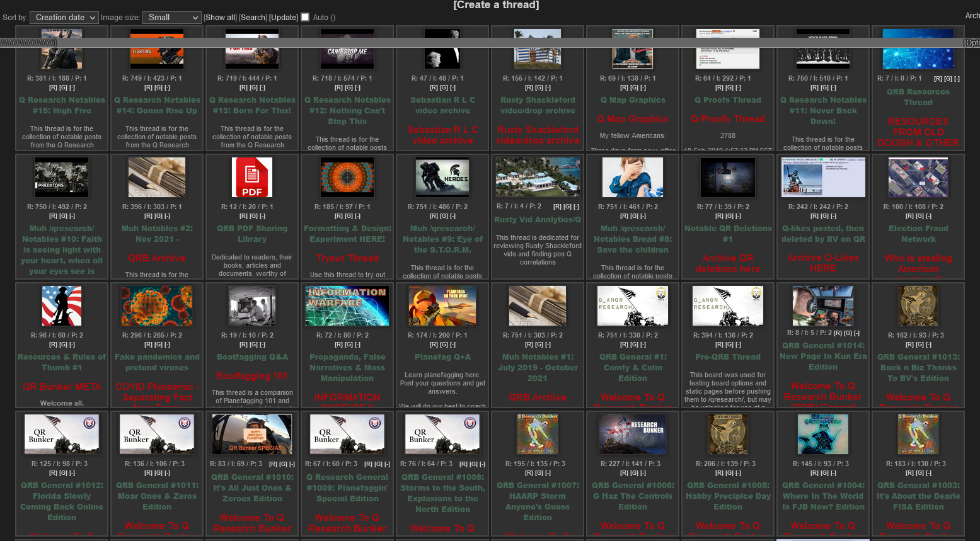The height and width of the screenshot is (541, 980).
Task: Toggle the Auto update checkbox
Action: (x=306, y=17)
